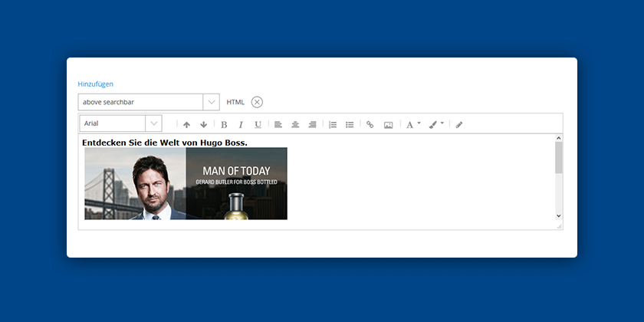Toggle bold formatting

(x=224, y=125)
